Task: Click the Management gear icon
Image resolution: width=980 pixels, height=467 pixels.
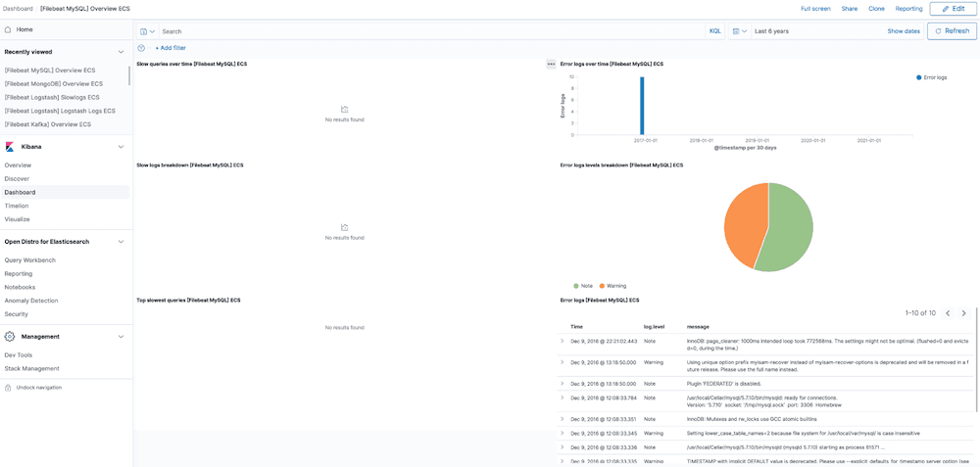Action: point(10,337)
